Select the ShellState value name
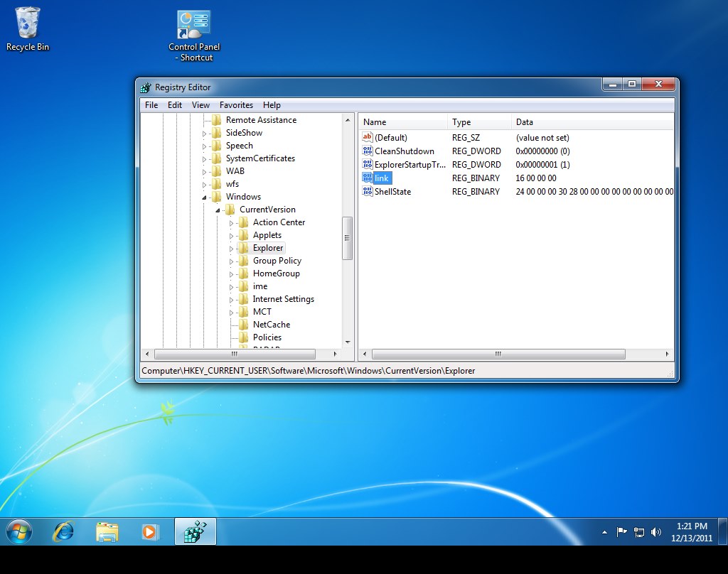The height and width of the screenshot is (574, 728). [392, 192]
